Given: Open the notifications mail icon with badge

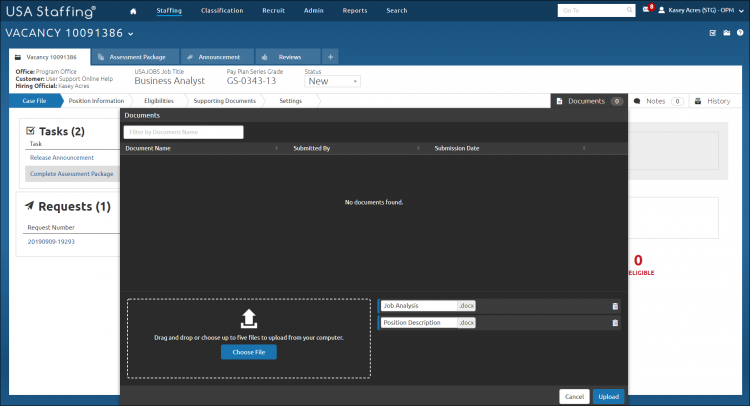Looking at the screenshot, I should click(648, 9).
